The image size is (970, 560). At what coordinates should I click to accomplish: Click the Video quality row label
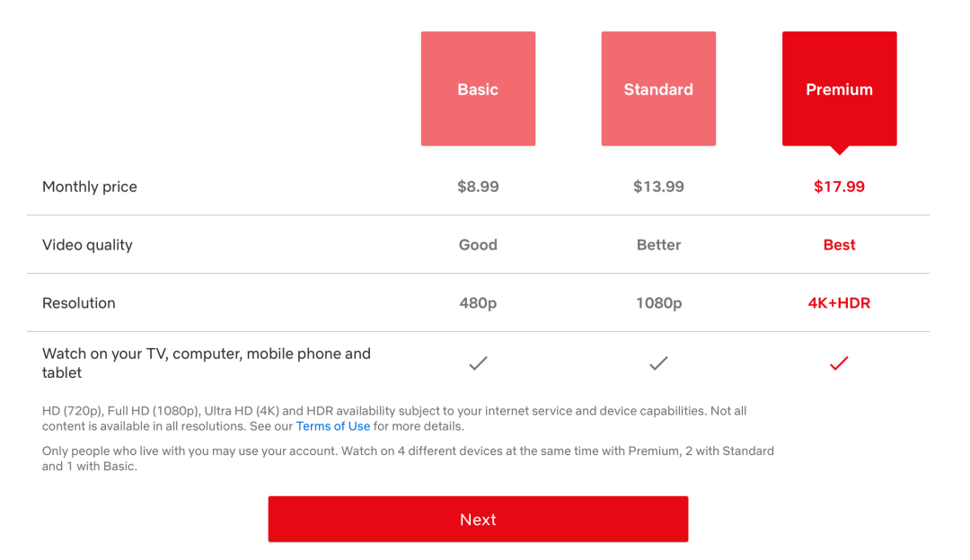coord(87,245)
